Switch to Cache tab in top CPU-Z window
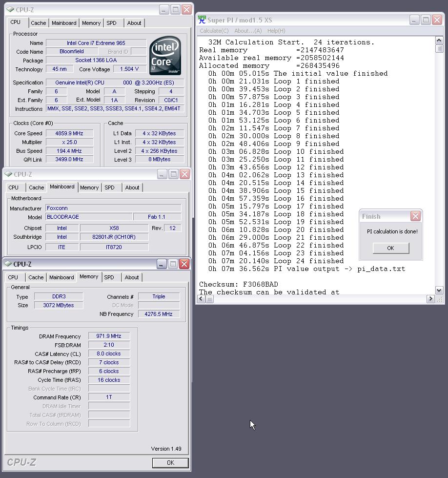This screenshot has height=478, width=448. tap(39, 23)
